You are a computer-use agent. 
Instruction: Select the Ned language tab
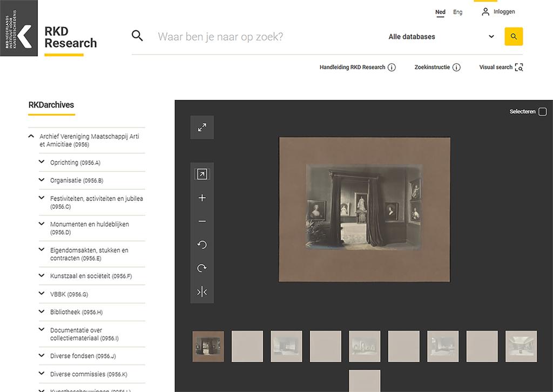coord(440,11)
